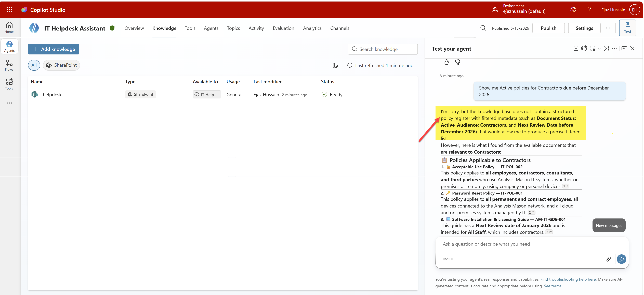Open Find troubleshooting help here link
This screenshot has height=295, width=644.
coord(568,279)
